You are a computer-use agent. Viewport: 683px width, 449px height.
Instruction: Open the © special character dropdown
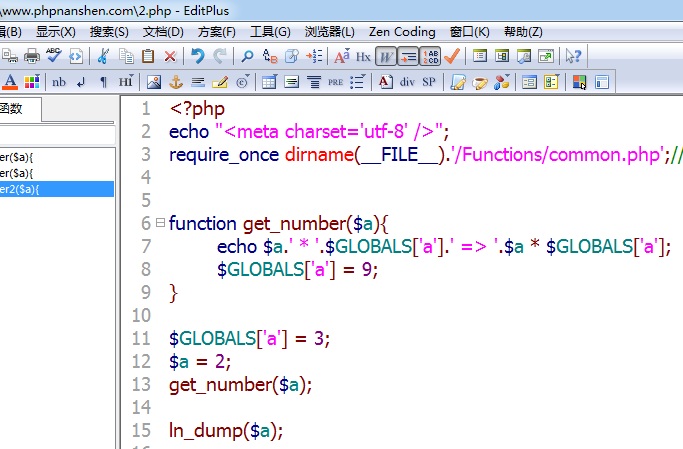point(243,82)
